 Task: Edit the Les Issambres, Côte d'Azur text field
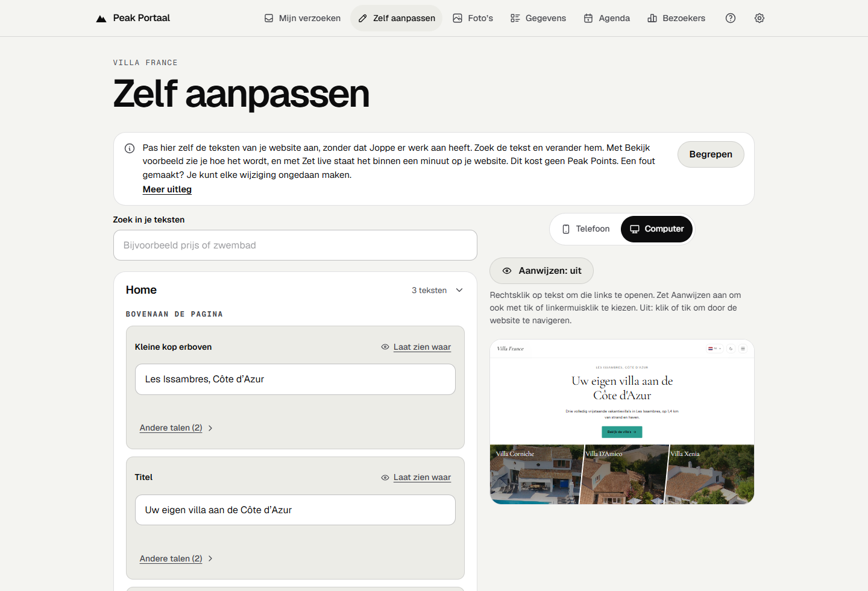[x=295, y=379]
